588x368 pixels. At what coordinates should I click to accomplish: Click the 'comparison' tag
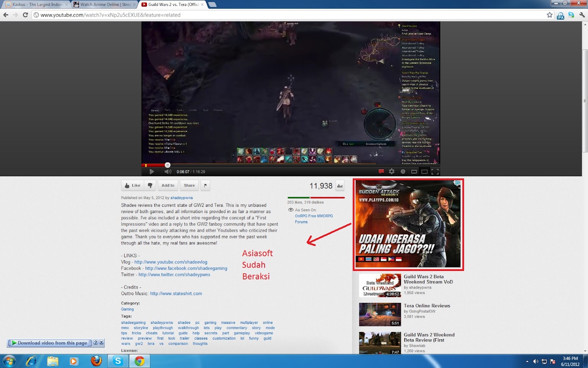coord(178,343)
